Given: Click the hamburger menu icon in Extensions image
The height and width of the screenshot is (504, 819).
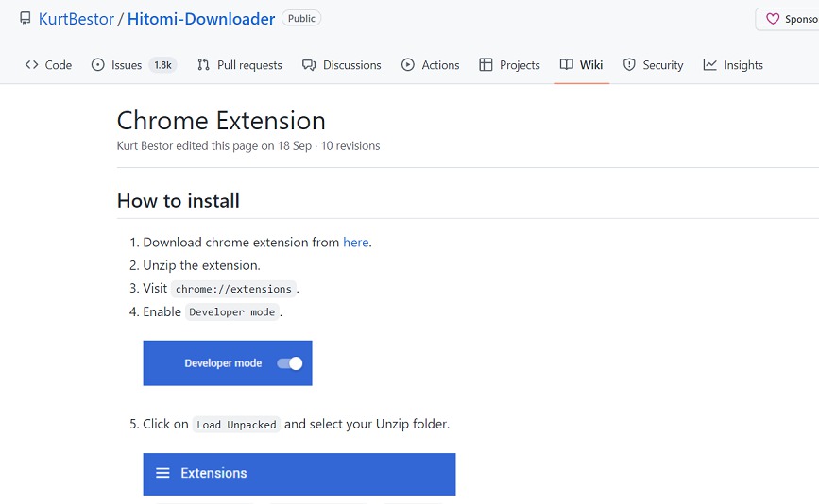Looking at the screenshot, I should click(163, 473).
